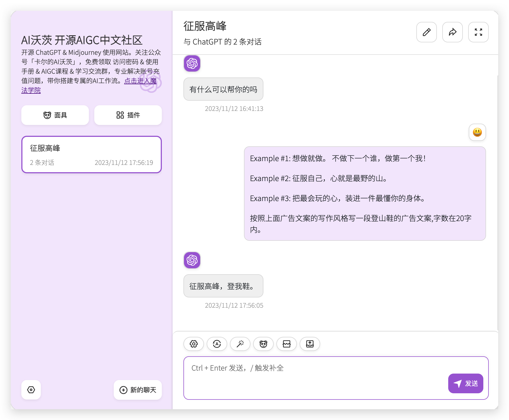Click the 征服高峰 chat title heading
The height and width of the screenshot is (420, 509).
point(205,26)
